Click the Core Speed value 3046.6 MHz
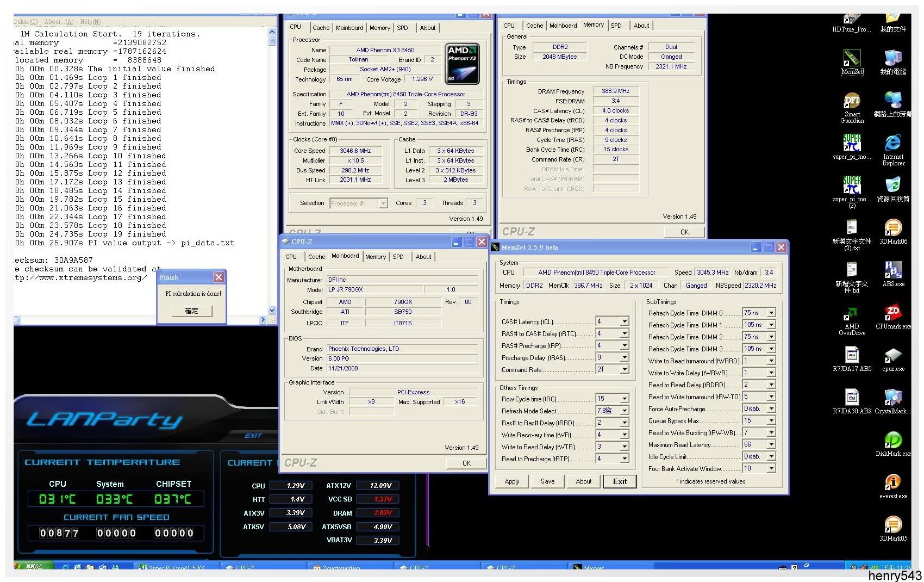924x582 pixels. [355, 151]
